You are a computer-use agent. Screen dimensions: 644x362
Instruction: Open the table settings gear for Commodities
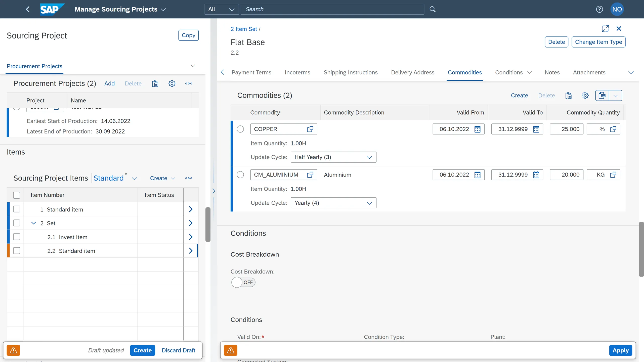point(585,95)
